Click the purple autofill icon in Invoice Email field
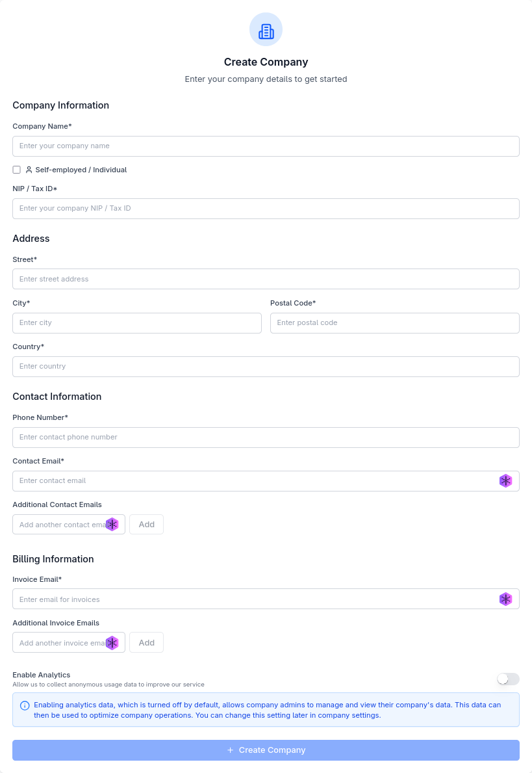This screenshot has height=773, width=532. [x=505, y=599]
